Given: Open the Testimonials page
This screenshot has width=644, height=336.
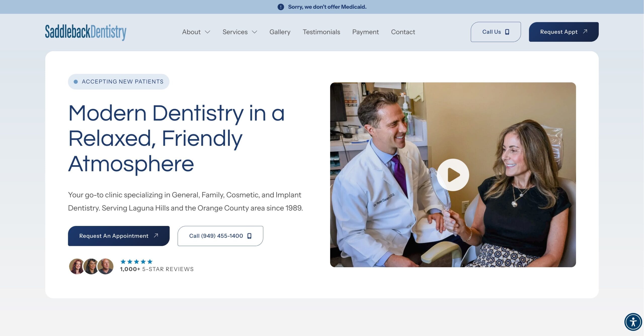Looking at the screenshot, I should [321, 32].
